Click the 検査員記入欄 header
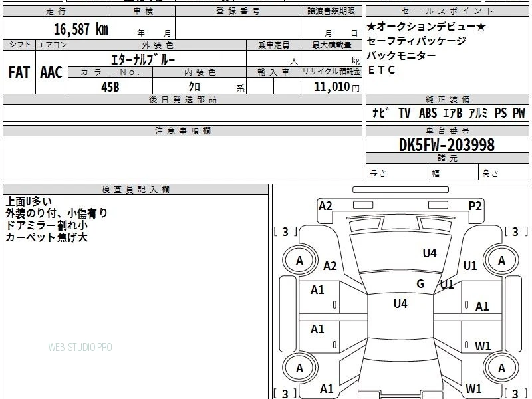The height and width of the screenshot is (399, 532). [136, 190]
